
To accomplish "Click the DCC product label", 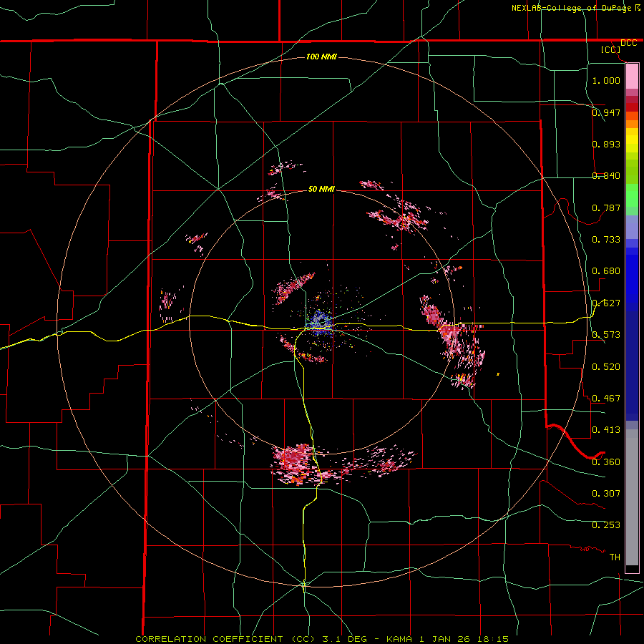I will coord(628,43).
